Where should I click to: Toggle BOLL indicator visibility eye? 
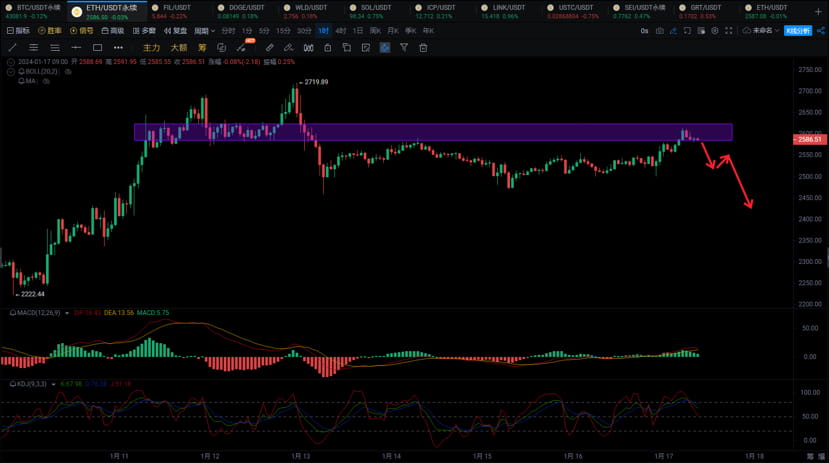point(68,71)
